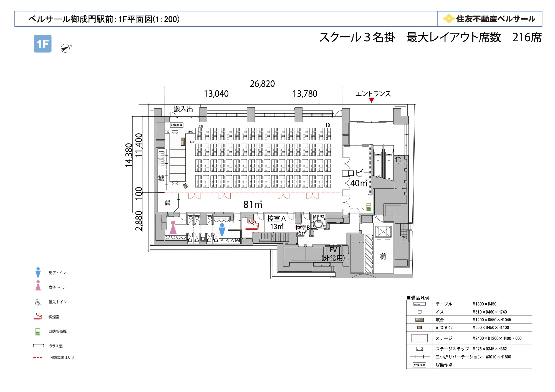Click the male toilet icon in left legend

point(38,273)
